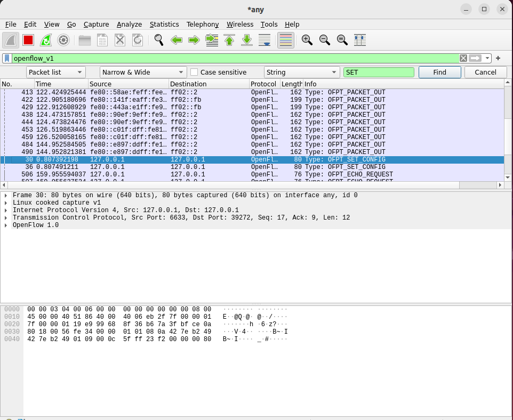Expand Internet Protocol Version 4 row
The height and width of the screenshot is (420, 513).
coord(6,211)
